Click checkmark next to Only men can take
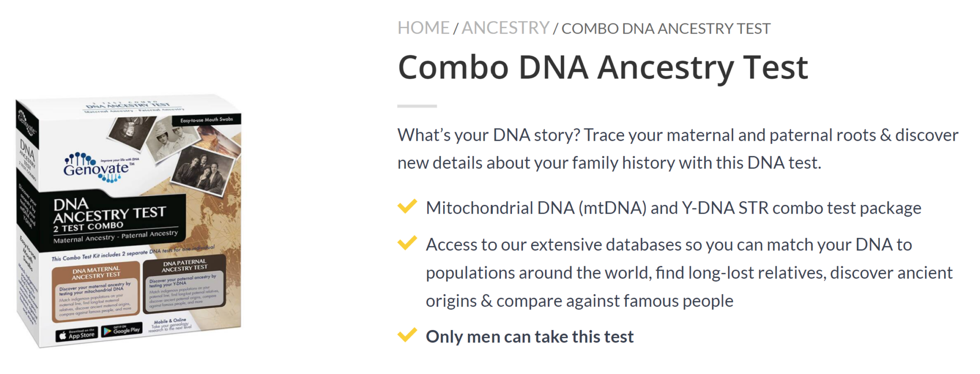The height and width of the screenshot is (374, 980). pyautogui.click(x=407, y=335)
